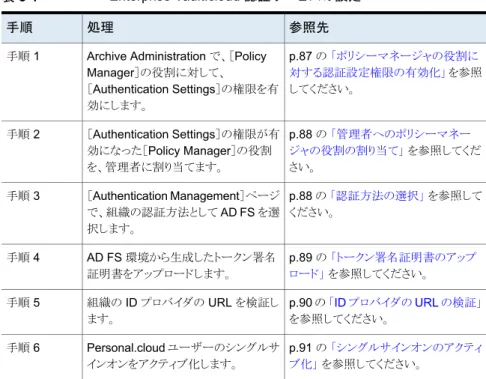Select the 手順 5 cell

(42, 312)
